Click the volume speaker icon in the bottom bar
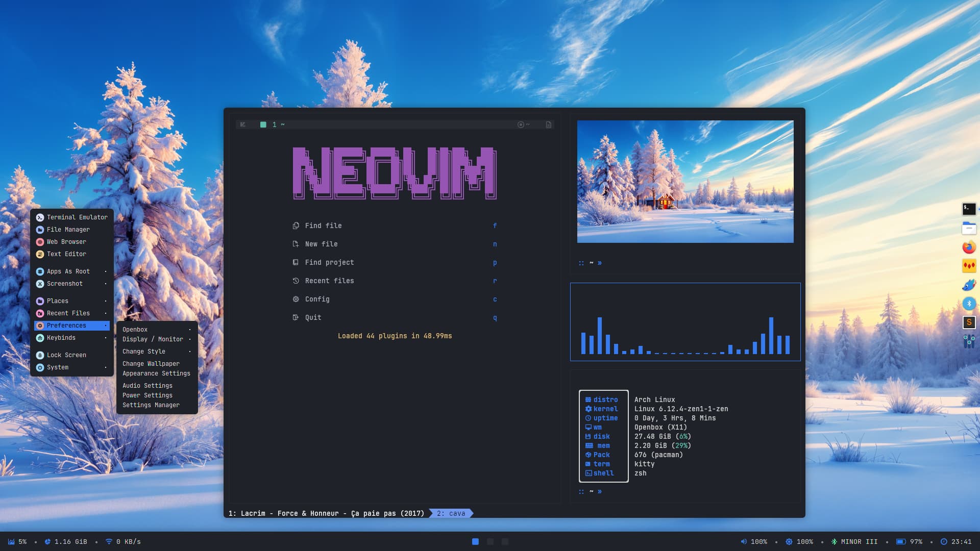The image size is (980, 551). point(744,542)
